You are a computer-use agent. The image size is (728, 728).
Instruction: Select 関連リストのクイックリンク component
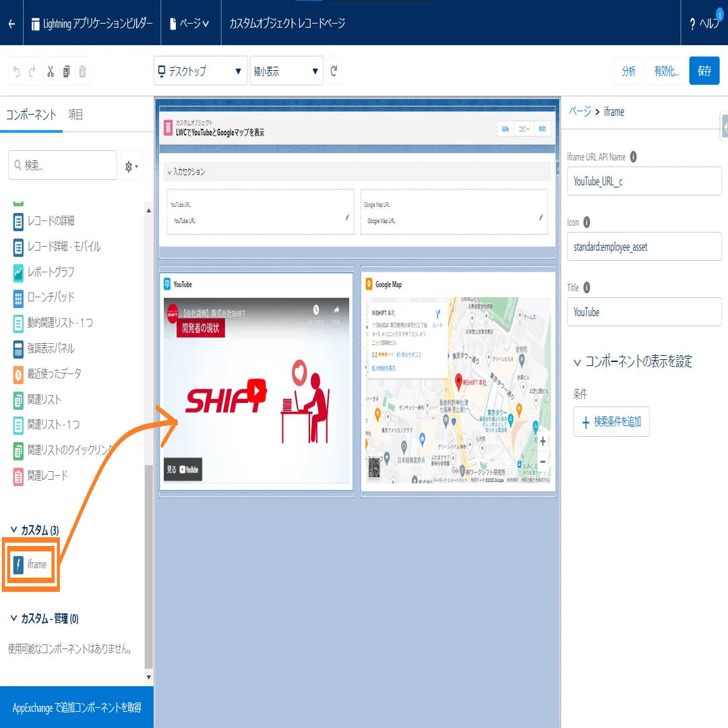point(63,450)
